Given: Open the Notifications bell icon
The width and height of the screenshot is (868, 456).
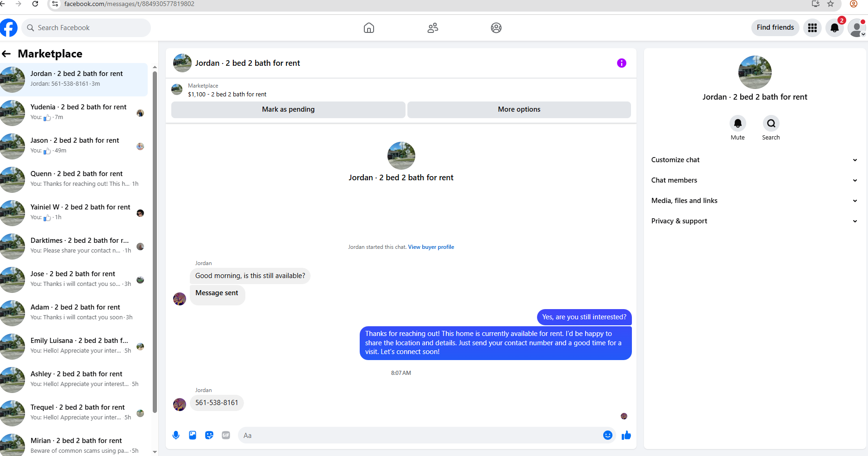Looking at the screenshot, I should click(x=835, y=28).
